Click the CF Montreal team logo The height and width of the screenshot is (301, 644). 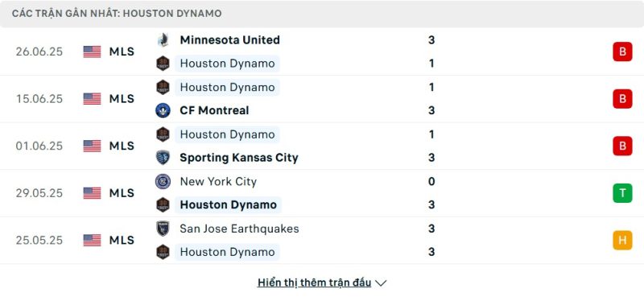(x=163, y=110)
